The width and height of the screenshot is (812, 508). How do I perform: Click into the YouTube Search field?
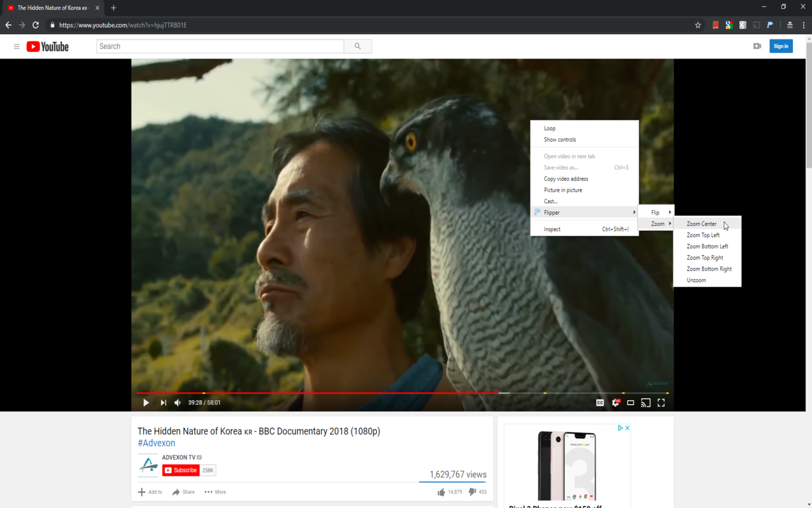[220, 46]
